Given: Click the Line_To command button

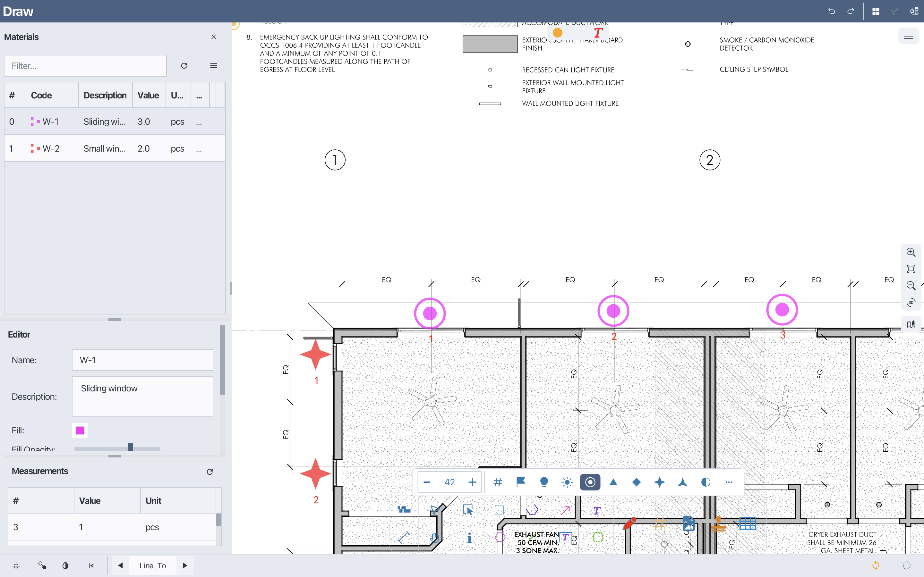Looking at the screenshot, I should click(x=152, y=565).
